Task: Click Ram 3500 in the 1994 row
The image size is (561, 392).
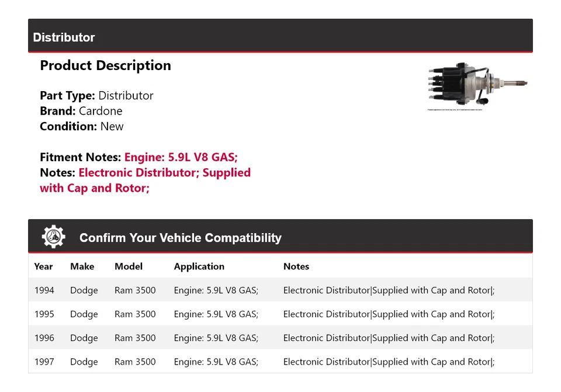Action: pyautogui.click(x=135, y=290)
